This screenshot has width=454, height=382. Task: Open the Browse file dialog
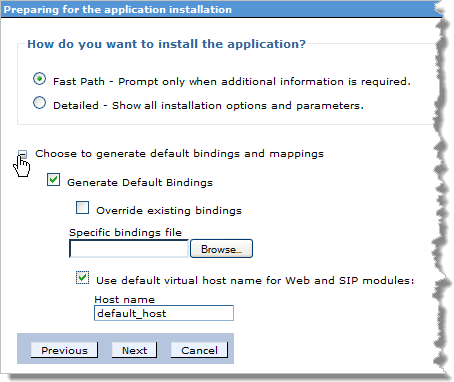221,249
